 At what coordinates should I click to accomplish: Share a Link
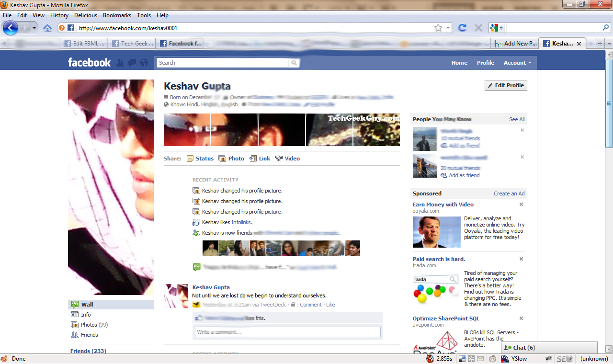tap(260, 159)
